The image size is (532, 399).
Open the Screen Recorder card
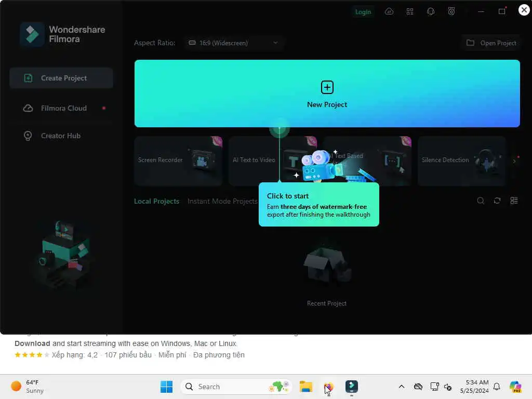pos(178,161)
